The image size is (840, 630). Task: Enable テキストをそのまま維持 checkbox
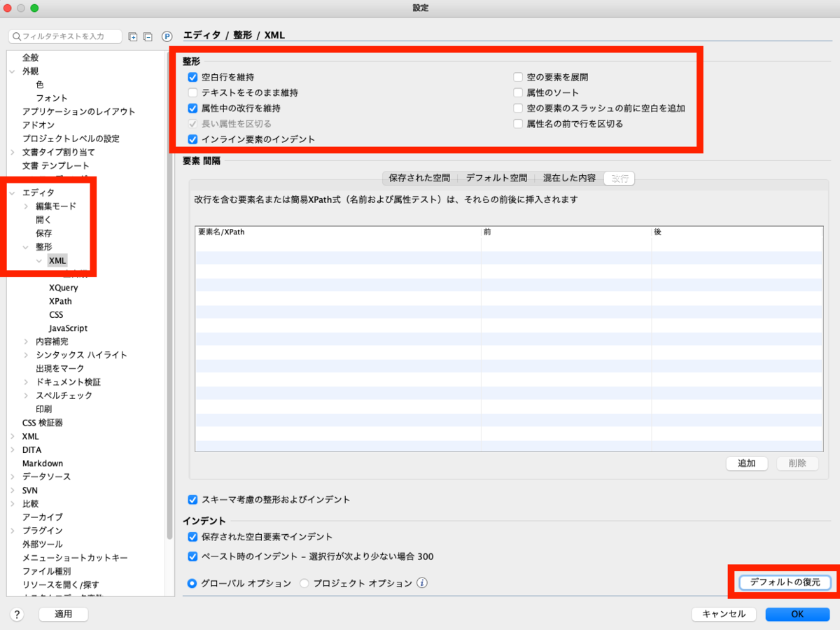[x=193, y=93]
